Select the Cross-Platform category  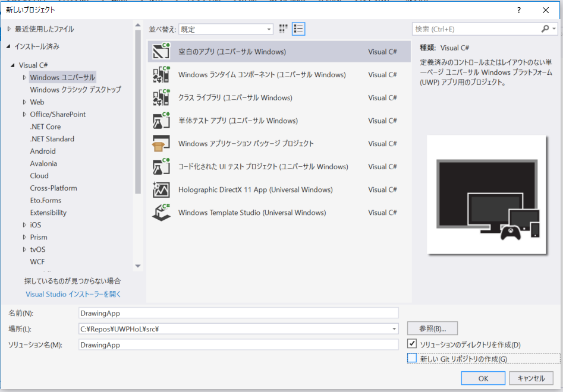pos(54,188)
